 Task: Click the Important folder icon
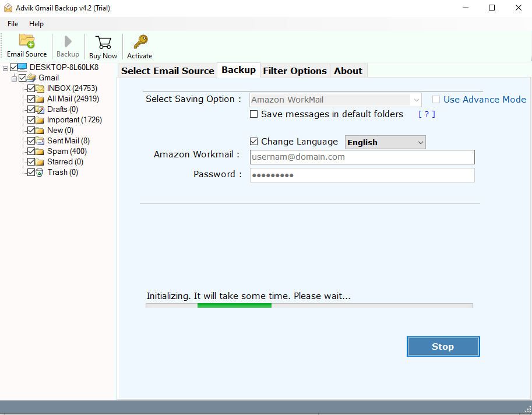point(40,120)
